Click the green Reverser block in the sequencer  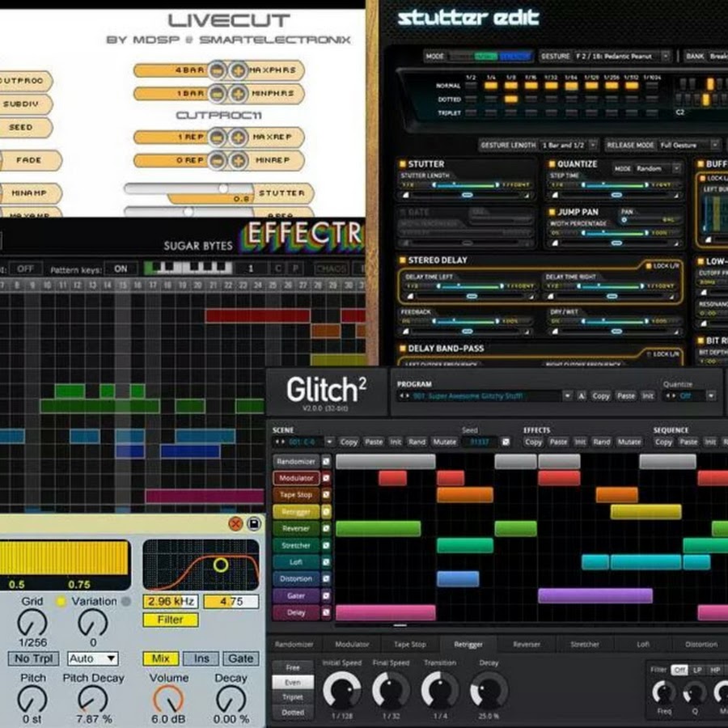(x=378, y=528)
